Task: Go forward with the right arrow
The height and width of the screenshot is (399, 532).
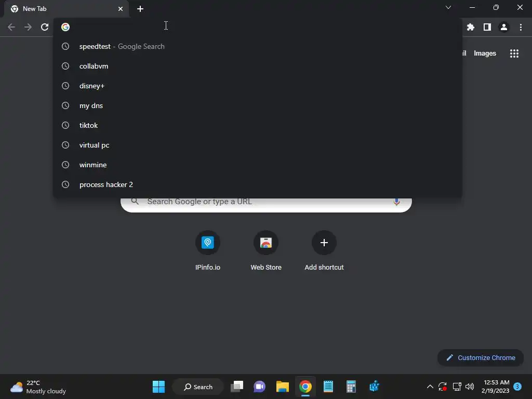Action: point(28,27)
